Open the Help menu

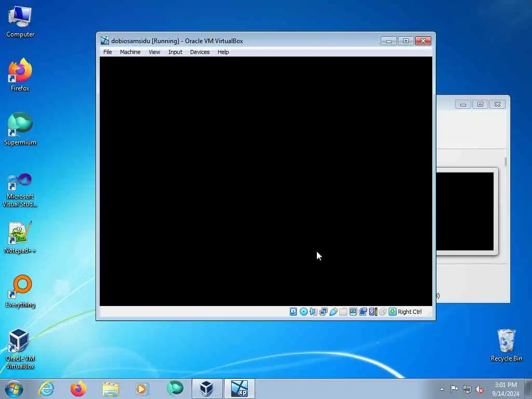223,52
